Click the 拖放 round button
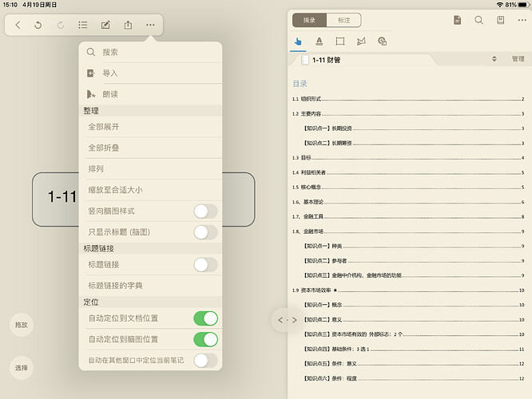Screen dimensions: 532x399 [22, 325]
